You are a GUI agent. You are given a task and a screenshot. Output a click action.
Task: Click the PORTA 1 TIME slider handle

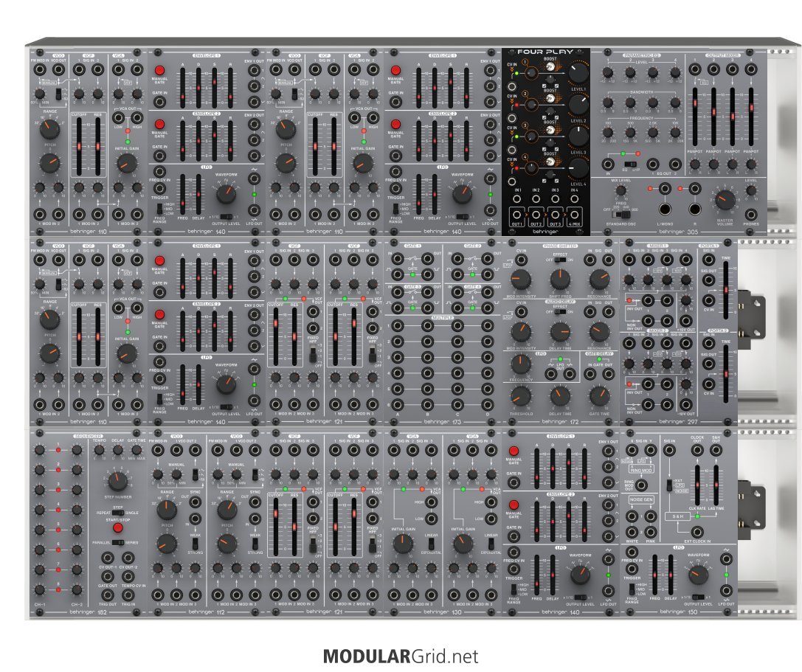point(726,290)
